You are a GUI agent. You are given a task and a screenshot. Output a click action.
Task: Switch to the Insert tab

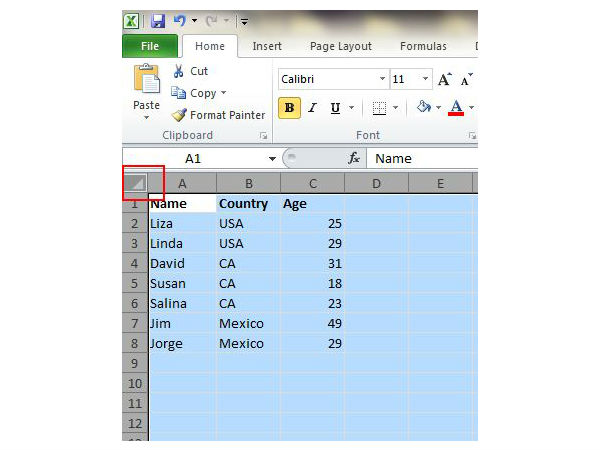tap(267, 46)
